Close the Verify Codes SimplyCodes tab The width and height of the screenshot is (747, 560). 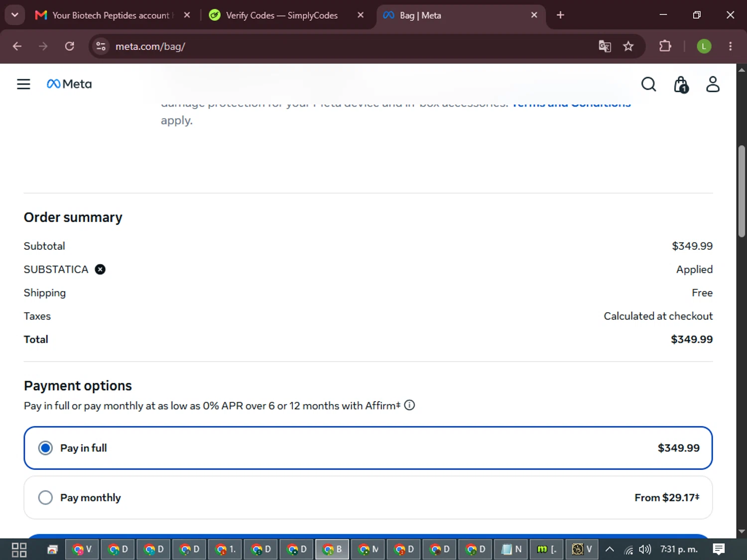(361, 15)
